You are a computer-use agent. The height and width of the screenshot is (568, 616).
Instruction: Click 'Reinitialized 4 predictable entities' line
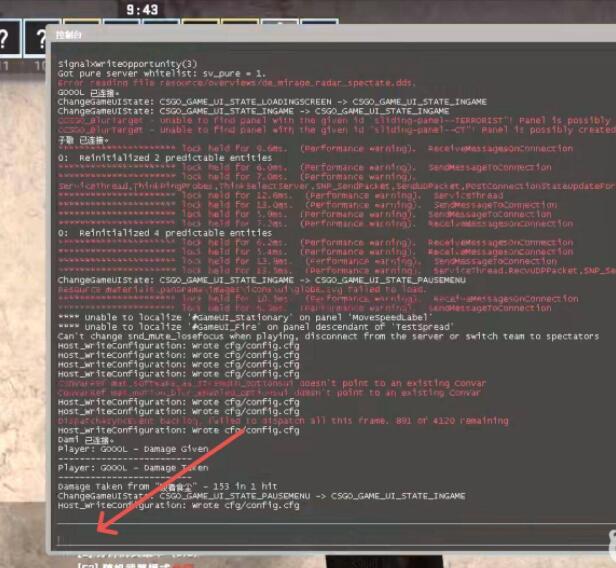coord(150,232)
